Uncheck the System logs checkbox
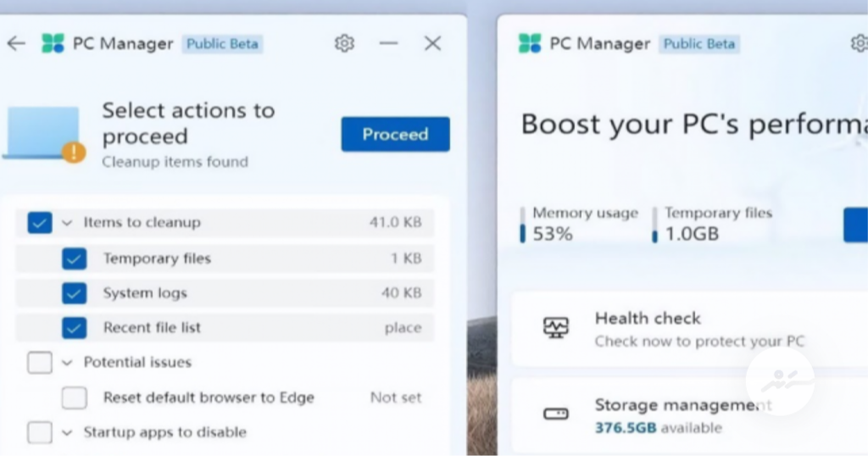Image resolution: width=868 pixels, height=456 pixels. pyautogui.click(x=75, y=293)
